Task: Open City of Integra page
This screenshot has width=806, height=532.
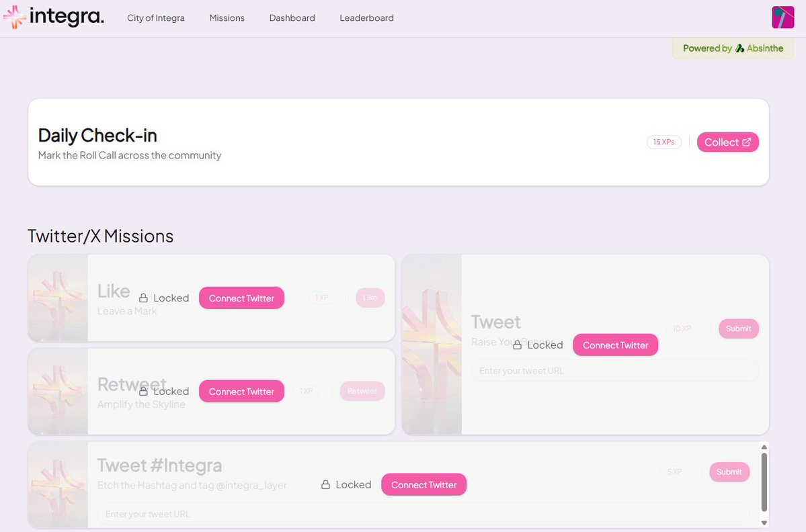Action: pyautogui.click(x=156, y=18)
